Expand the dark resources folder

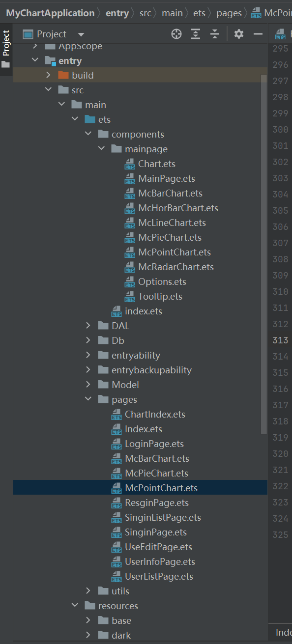[88, 635]
